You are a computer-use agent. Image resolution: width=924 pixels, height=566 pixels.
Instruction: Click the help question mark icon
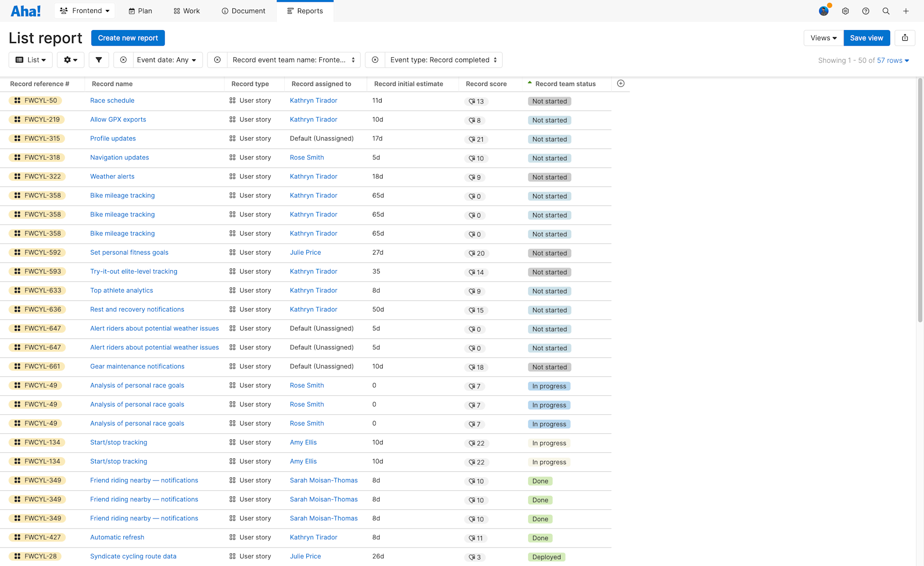[865, 11]
